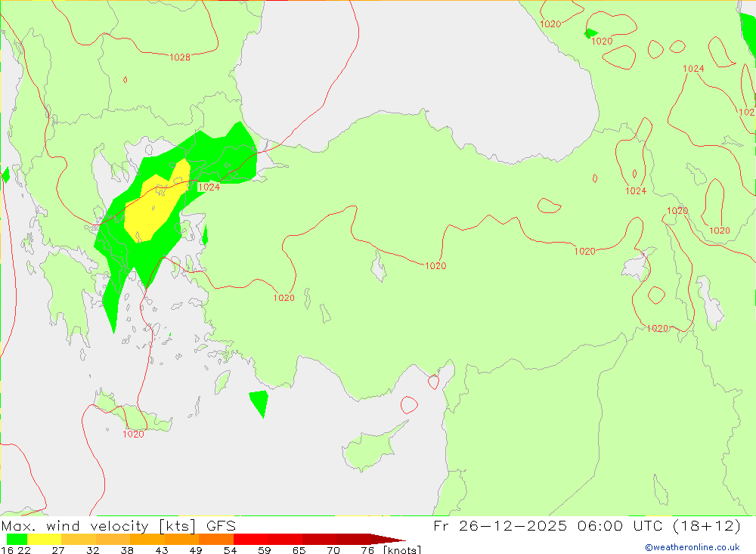Click the red 59-65 knots legend swatch
The height and width of the screenshot is (554, 756).
click(x=285, y=539)
